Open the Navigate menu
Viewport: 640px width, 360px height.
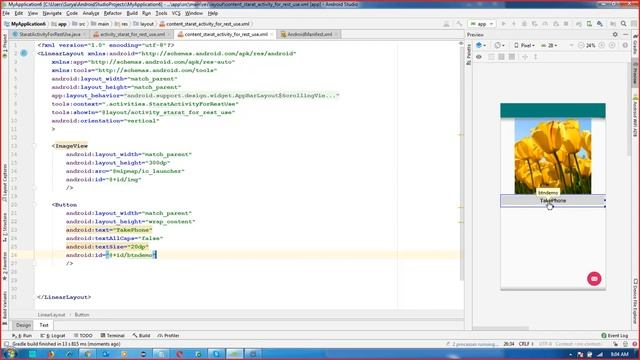pos(52,13)
